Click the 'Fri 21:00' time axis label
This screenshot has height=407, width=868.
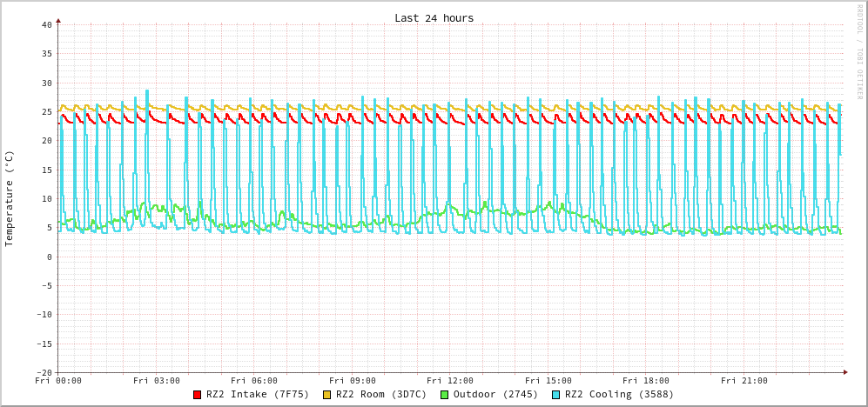pyautogui.click(x=744, y=380)
